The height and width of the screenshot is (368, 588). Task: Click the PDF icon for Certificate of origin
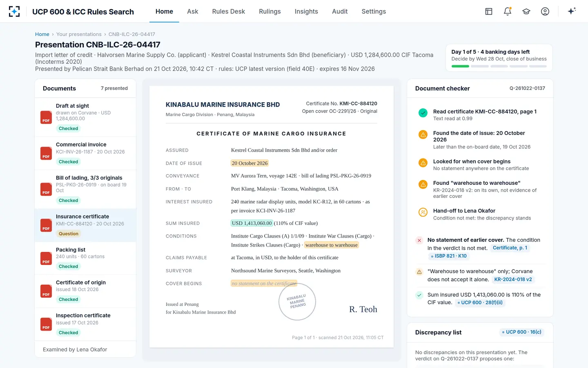(46, 291)
